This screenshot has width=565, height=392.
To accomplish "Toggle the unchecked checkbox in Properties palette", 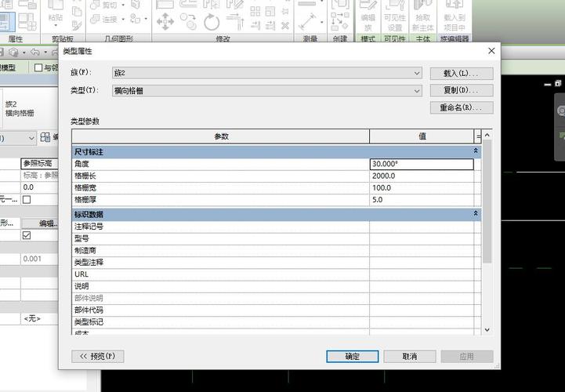I will pos(27,199).
